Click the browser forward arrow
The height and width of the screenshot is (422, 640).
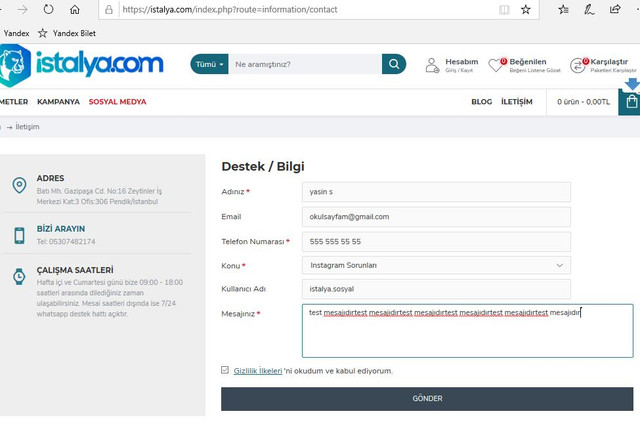(22, 9)
